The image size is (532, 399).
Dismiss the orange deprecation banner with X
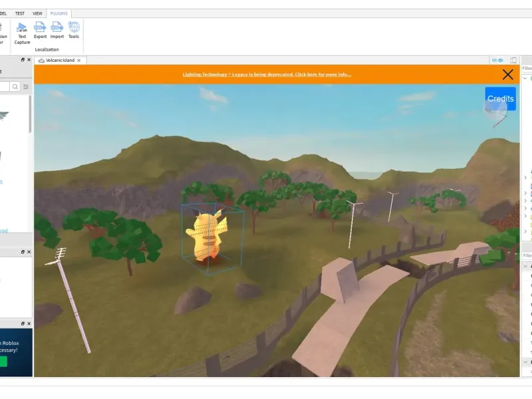pyautogui.click(x=507, y=74)
